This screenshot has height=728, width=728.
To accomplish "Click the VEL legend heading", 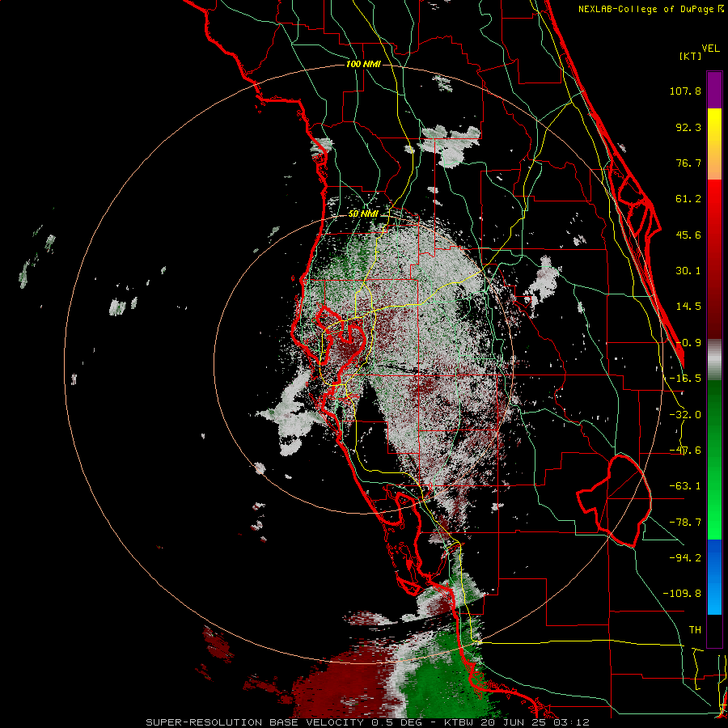I will click(711, 49).
